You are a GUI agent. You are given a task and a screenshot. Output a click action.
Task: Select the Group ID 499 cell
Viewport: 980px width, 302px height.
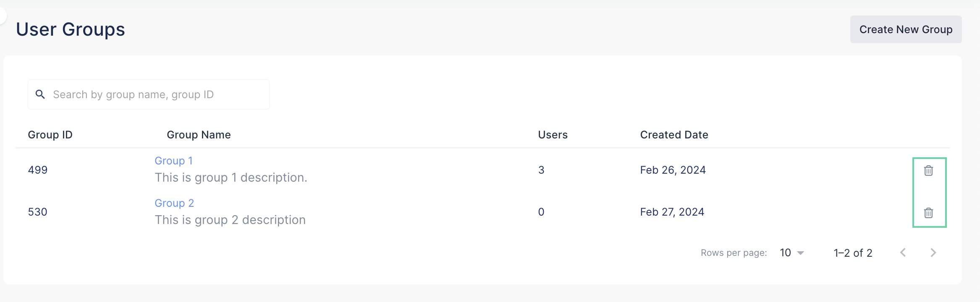pyautogui.click(x=38, y=170)
